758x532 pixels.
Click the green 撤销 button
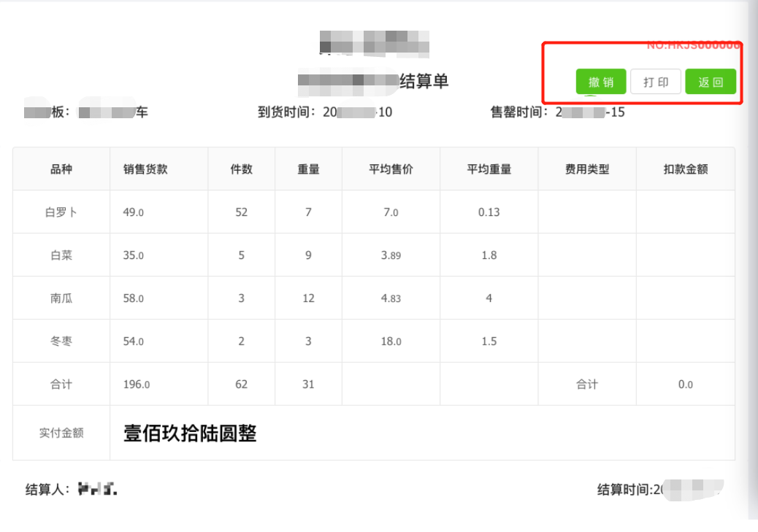(x=601, y=82)
